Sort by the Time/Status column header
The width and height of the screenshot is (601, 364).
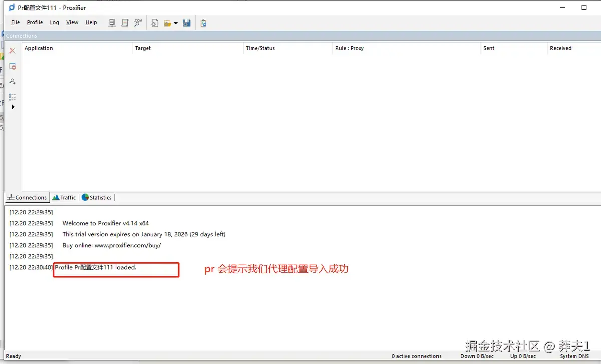(288, 48)
